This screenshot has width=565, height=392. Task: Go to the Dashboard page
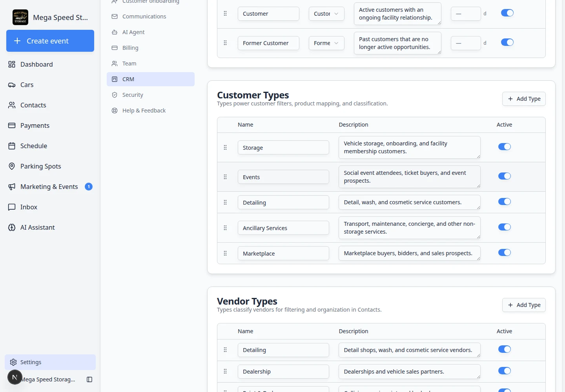coord(50,64)
